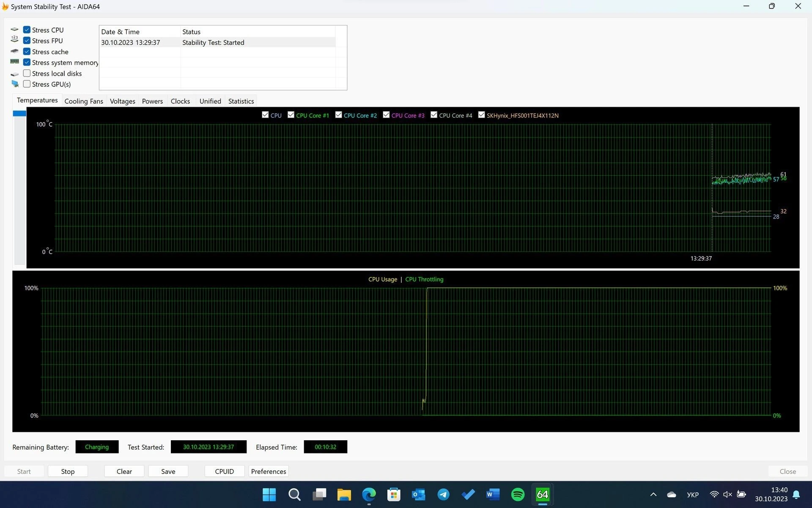Image resolution: width=812 pixels, height=508 pixels.
Task: Click the Stress GPU monitor icon
Action: tap(15, 84)
